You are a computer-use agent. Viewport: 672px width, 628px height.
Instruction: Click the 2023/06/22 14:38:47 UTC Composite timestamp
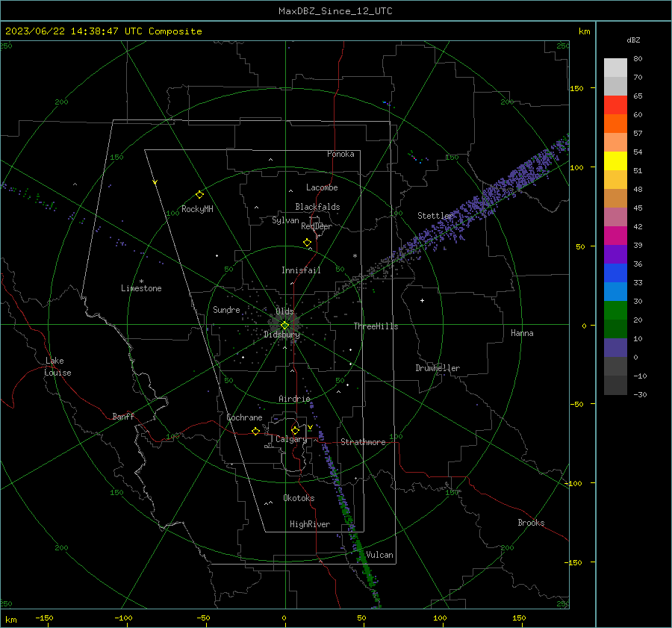pos(103,31)
